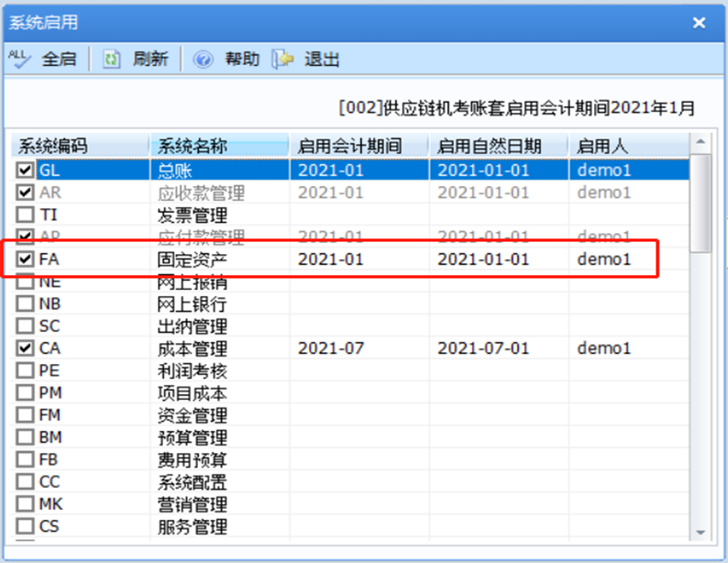This screenshot has width=728, height=563.
Task: Click the 2021-07 period cell
Action: click(x=331, y=348)
